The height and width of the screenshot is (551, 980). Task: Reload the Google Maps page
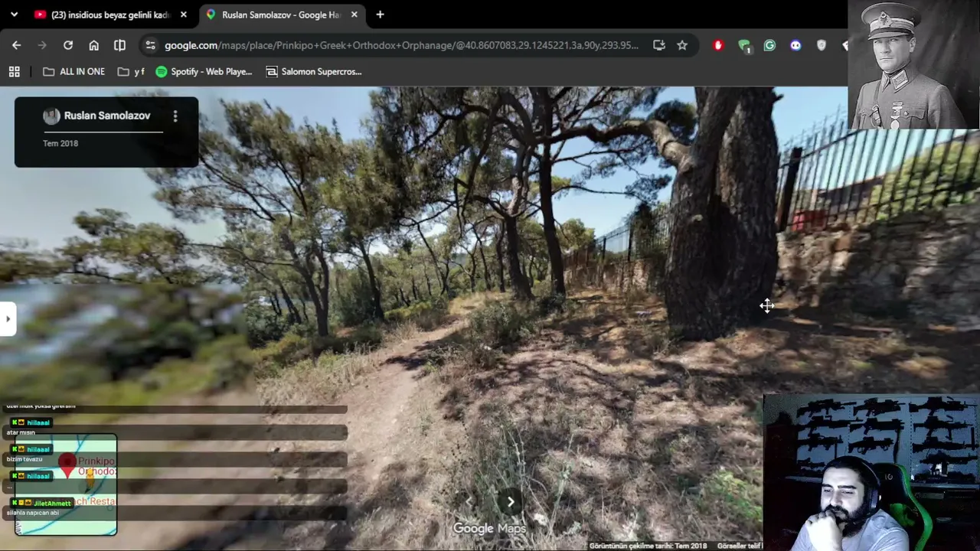[x=68, y=45]
